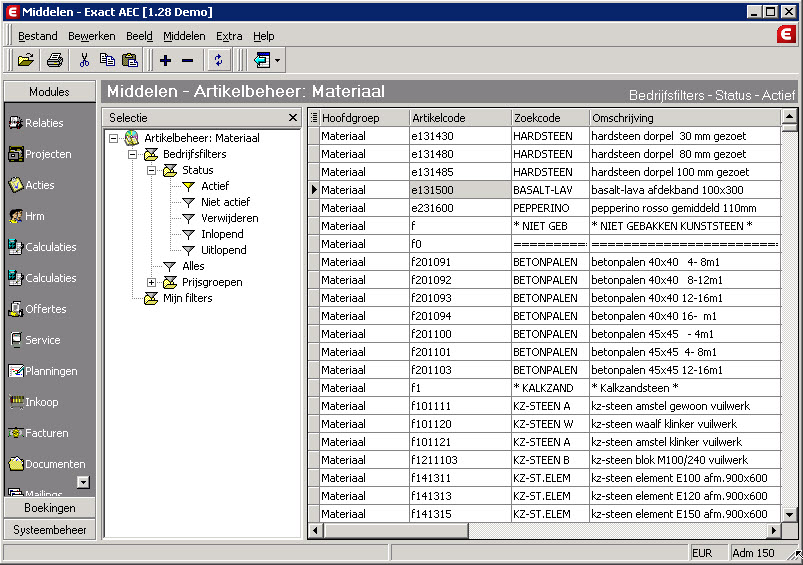Open the Bestand menu
The image size is (803, 565).
tap(37, 36)
